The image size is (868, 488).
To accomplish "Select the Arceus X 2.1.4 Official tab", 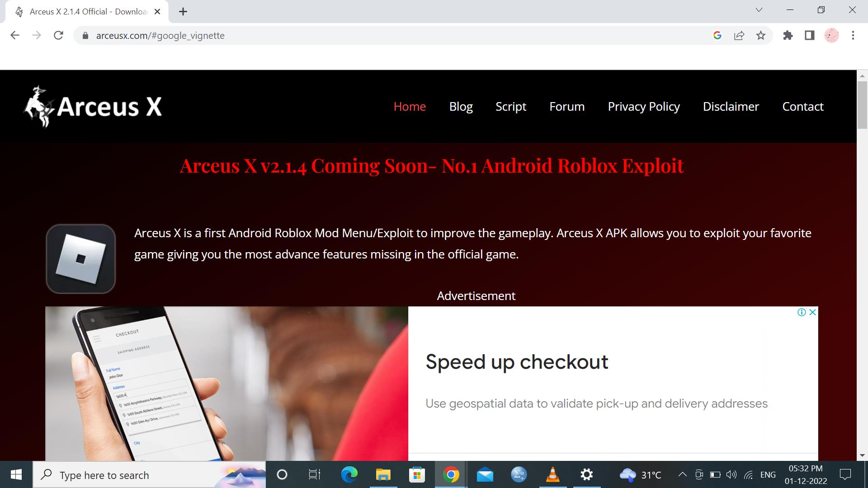I will [87, 12].
